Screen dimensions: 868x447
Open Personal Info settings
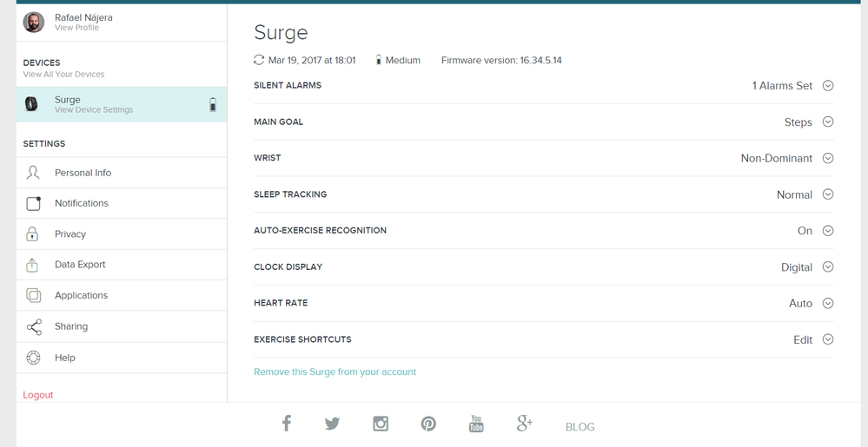83,173
